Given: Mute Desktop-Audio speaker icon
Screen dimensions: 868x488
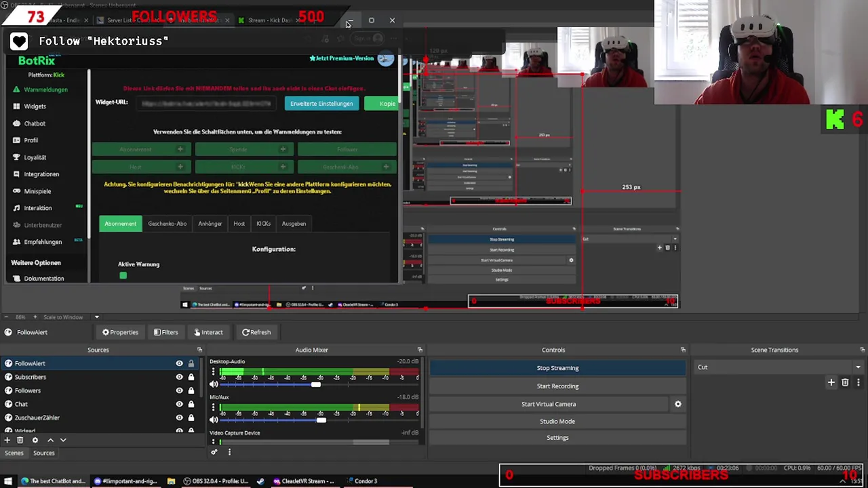Looking at the screenshot, I should coord(214,384).
